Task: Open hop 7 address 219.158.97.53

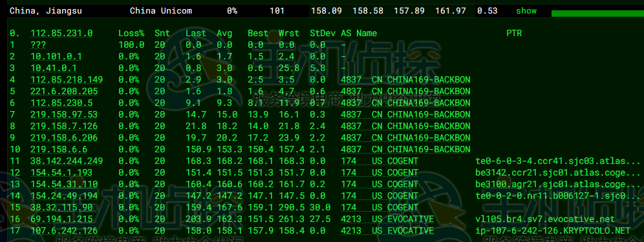Action: 64,114
